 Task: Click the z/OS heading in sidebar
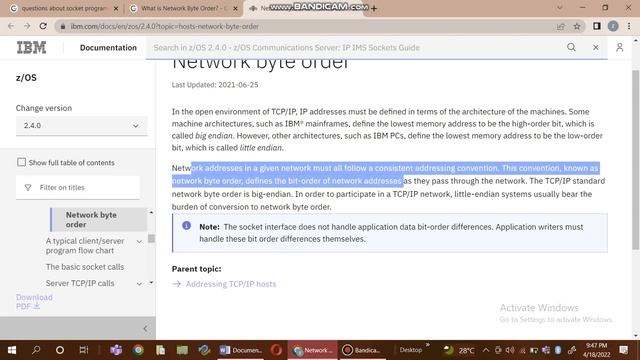point(26,78)
